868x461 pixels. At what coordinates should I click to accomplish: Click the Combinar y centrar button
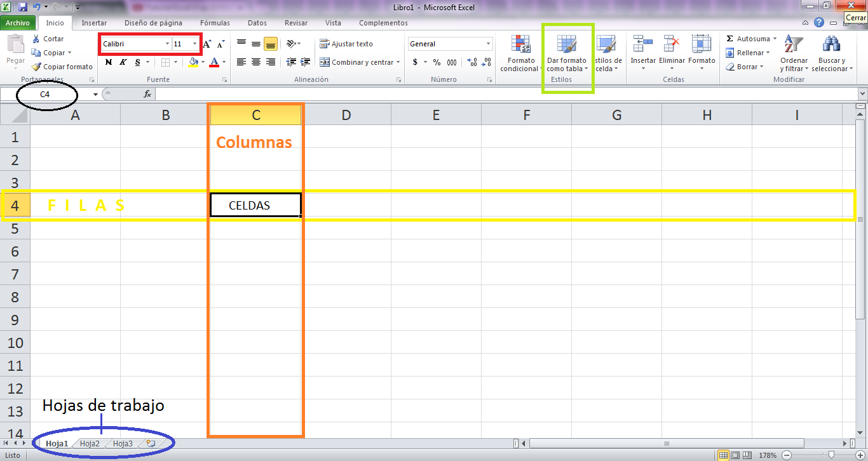click(360, 62)
